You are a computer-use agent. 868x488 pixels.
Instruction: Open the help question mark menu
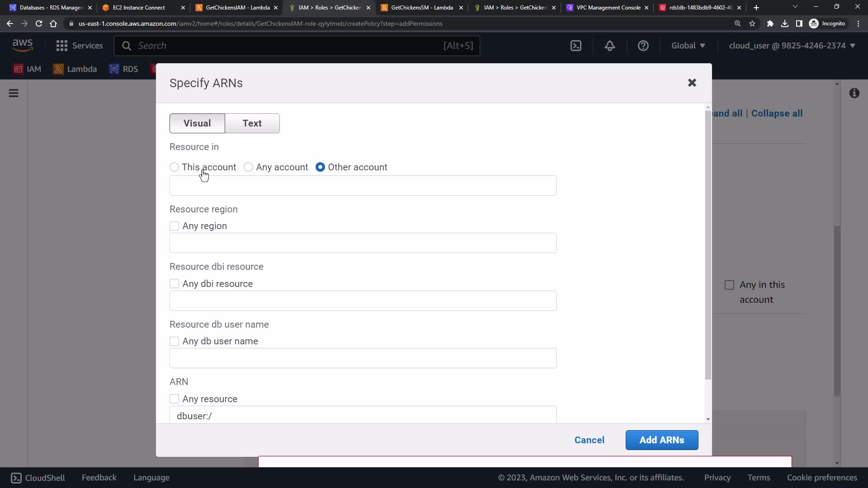pyautogui.click(x=643, y=46)
